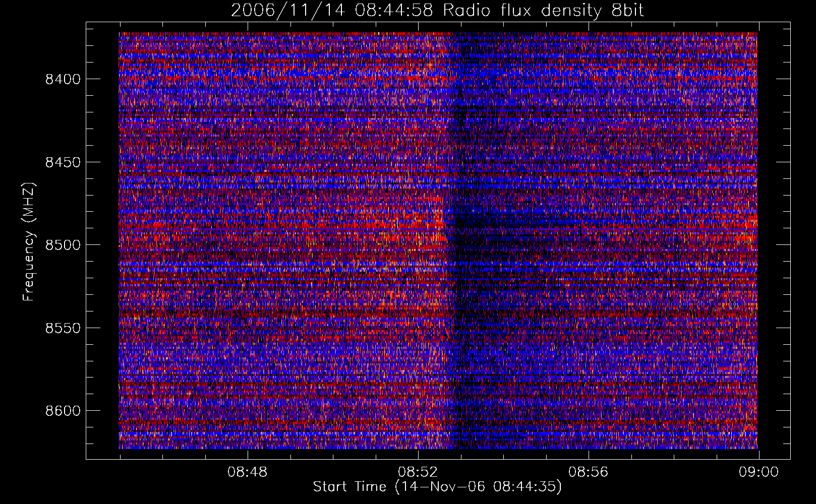Click the 8600 frequency tick label

coord(63,411)
